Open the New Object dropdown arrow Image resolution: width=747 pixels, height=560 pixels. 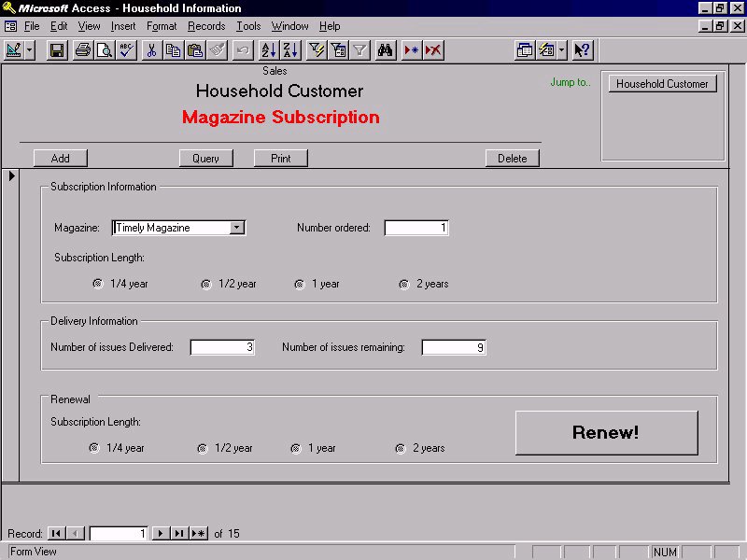[x=562, y=50]
